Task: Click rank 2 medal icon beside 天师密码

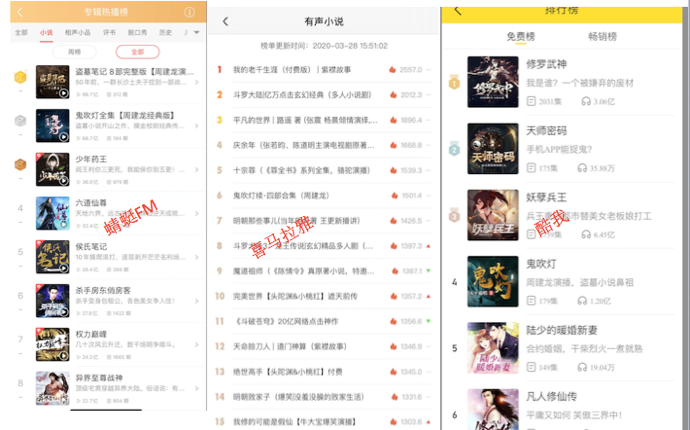Action: (454, 150)
